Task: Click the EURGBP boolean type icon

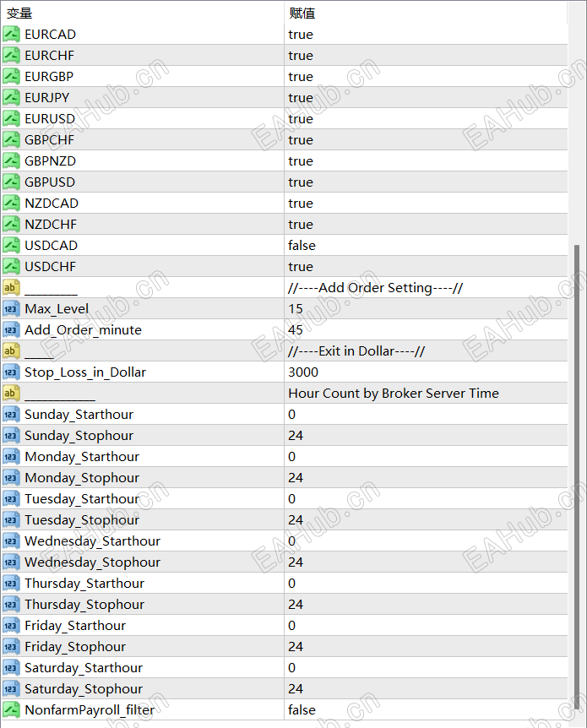Action: [x=11, y=77]
